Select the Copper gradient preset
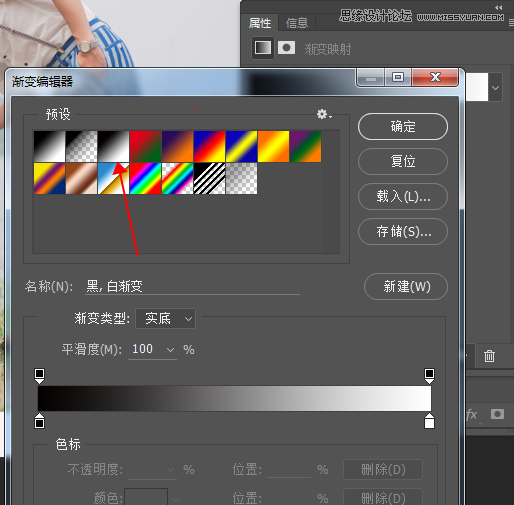The width and height of the screenshot is (514, 505). pos(81,178)
